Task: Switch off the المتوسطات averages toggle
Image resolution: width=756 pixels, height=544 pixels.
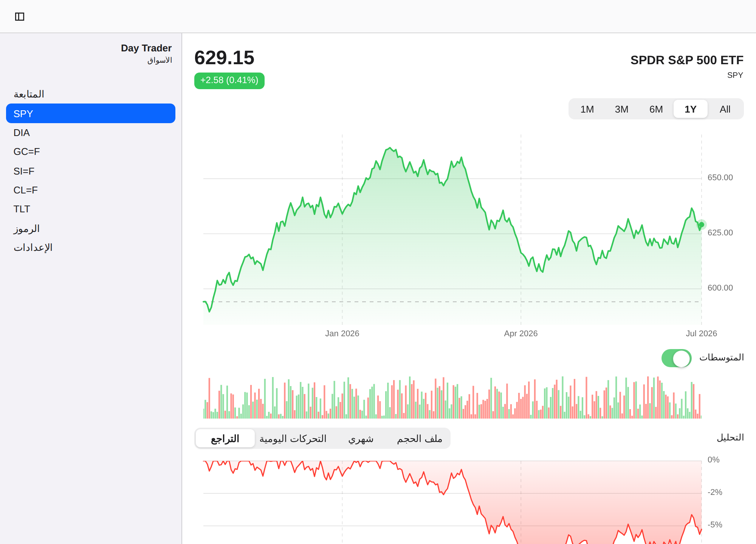Action: tap(676, 358)
